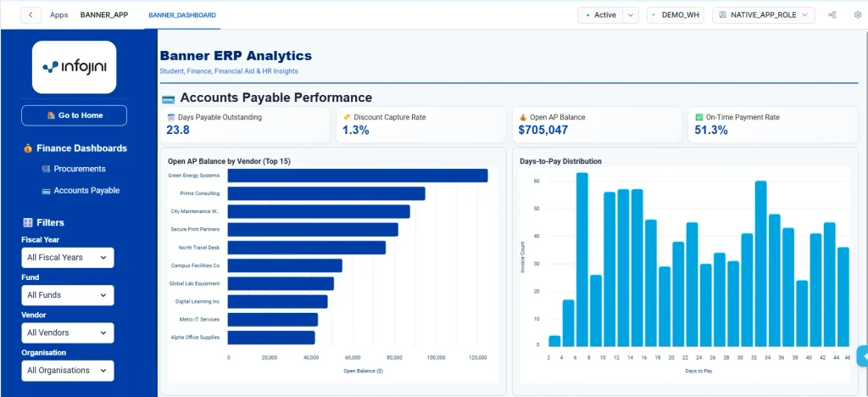868x397 pixels.
Task: Click the Apps breadcrumb
Action: [58, 15]
